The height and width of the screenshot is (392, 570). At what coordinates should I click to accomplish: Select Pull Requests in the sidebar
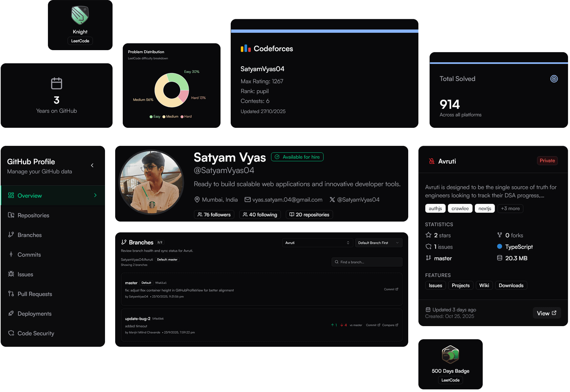click(34, 294)
